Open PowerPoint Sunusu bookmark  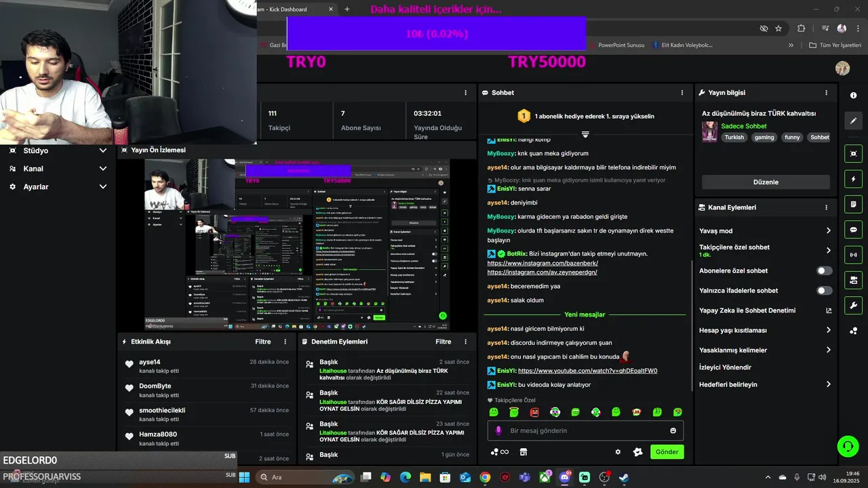click(617, 45)
